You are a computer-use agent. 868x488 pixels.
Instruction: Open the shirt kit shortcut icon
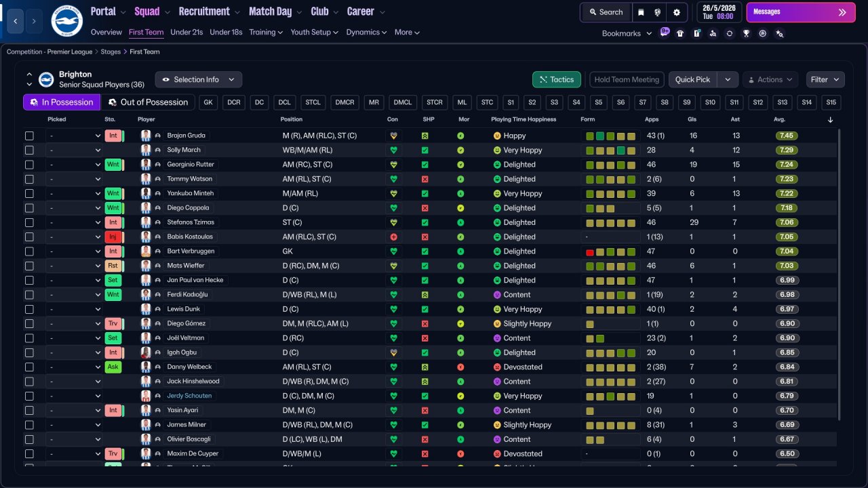coord(680,33)
